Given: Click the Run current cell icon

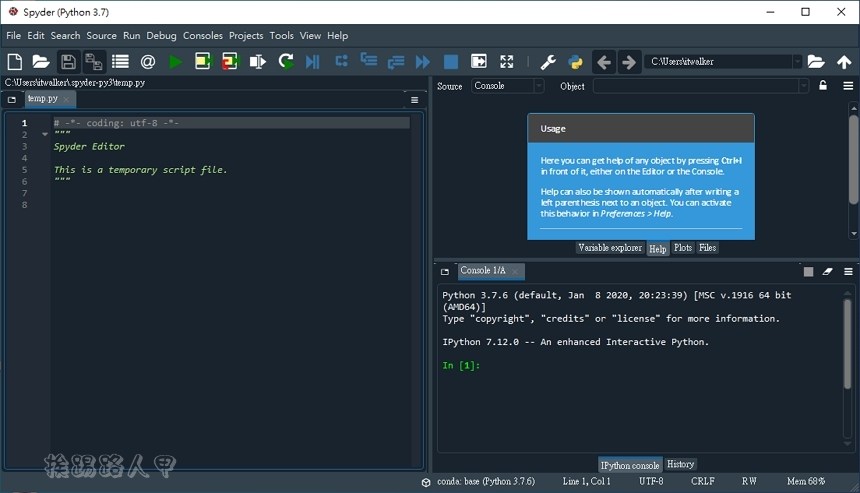Looking at the screenshot, I should pyautogui.click(x=202, y=62).
